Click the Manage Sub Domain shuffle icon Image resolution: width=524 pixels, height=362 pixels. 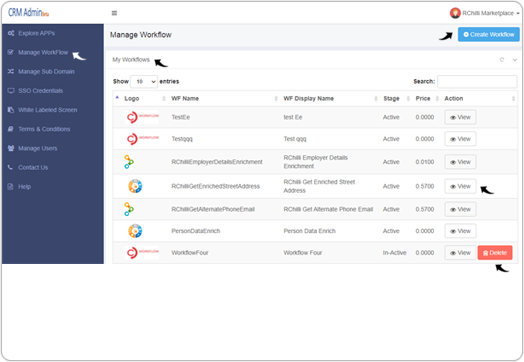click(11, 72)
